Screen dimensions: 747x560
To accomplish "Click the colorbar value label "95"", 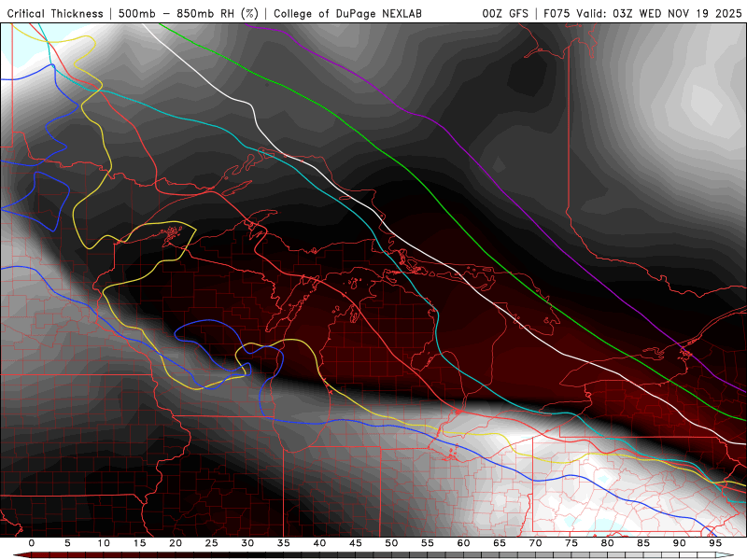I will tap(715, 543).
